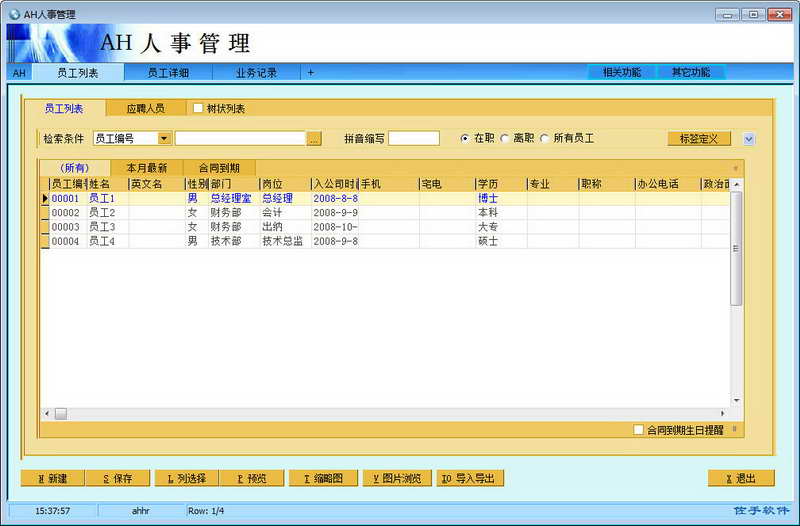Switch to the 员工详细 tab
This screenshot has height=526, width=800.
click(x=167, y=73)
